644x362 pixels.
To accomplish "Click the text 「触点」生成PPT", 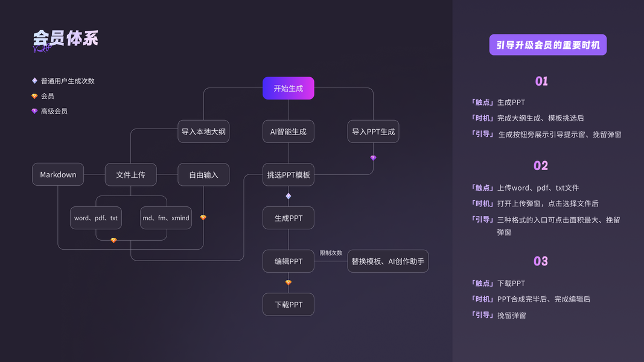I will click(x=499, y=102).
